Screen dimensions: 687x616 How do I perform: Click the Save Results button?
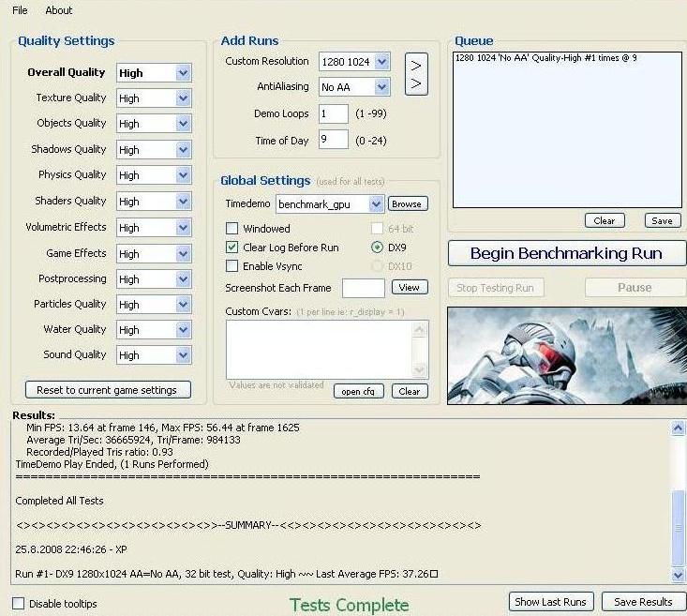[x=643, y=602]
